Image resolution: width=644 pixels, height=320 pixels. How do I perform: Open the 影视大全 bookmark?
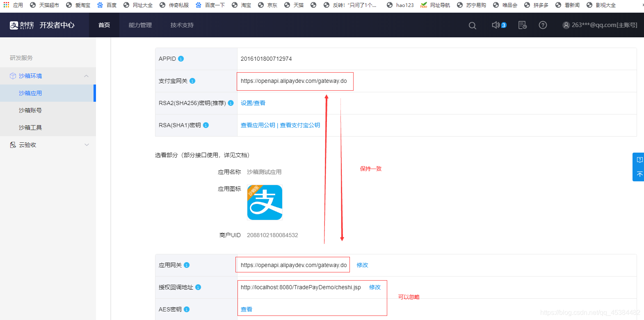pyautogui.click(x=601, y=5)
